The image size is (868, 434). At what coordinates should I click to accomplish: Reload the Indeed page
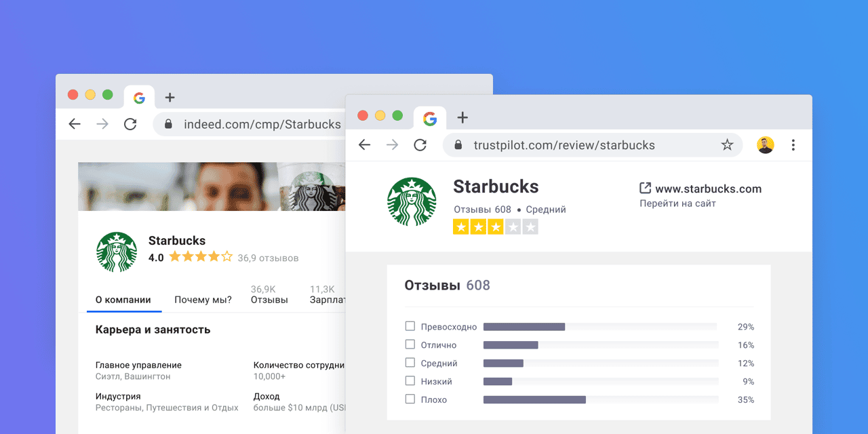130,124
